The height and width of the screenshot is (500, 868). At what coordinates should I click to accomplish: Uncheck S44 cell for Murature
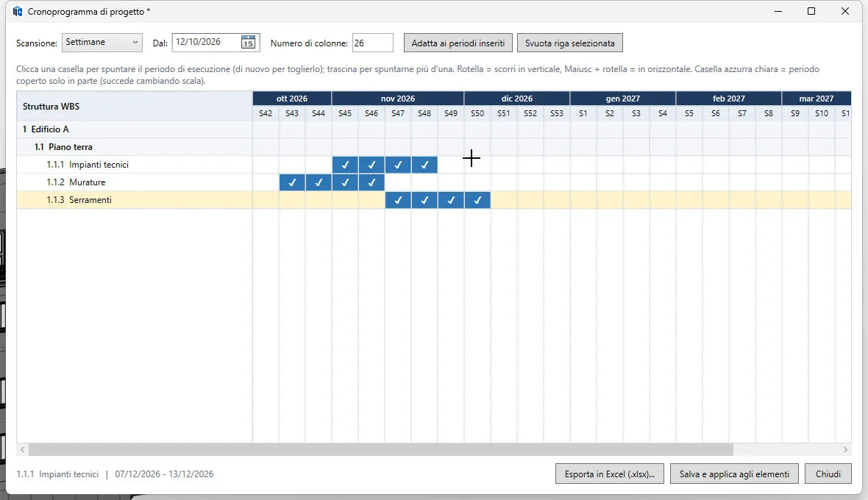coord(319,182)
